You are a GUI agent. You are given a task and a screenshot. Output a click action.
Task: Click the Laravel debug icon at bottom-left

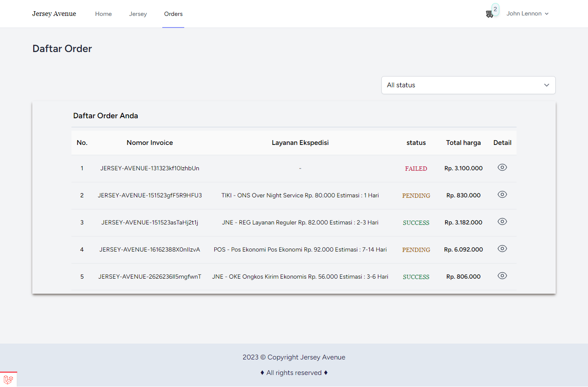[x=8, y=380]
